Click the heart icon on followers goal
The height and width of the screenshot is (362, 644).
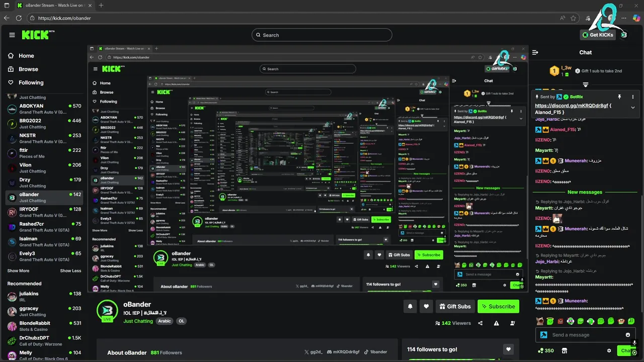tap(509, 349)
